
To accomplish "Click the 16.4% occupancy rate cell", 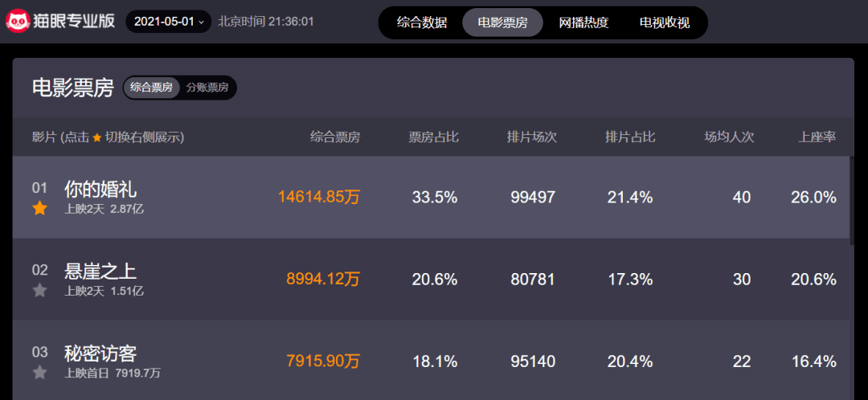I will tap(813, 361).
